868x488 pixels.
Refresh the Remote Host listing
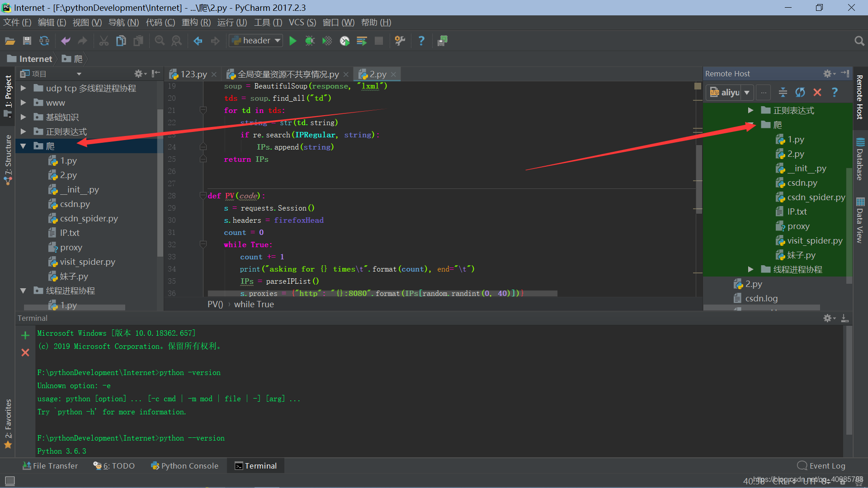coord(800,93)
